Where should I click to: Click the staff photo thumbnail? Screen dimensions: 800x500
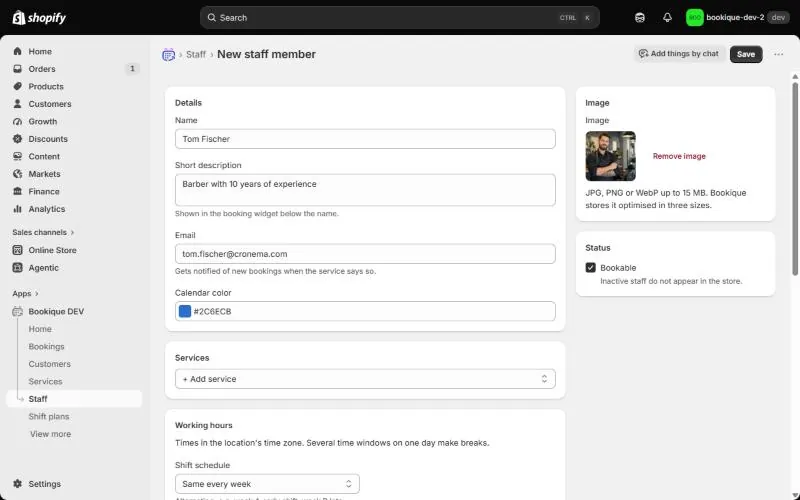coord(611,156)
